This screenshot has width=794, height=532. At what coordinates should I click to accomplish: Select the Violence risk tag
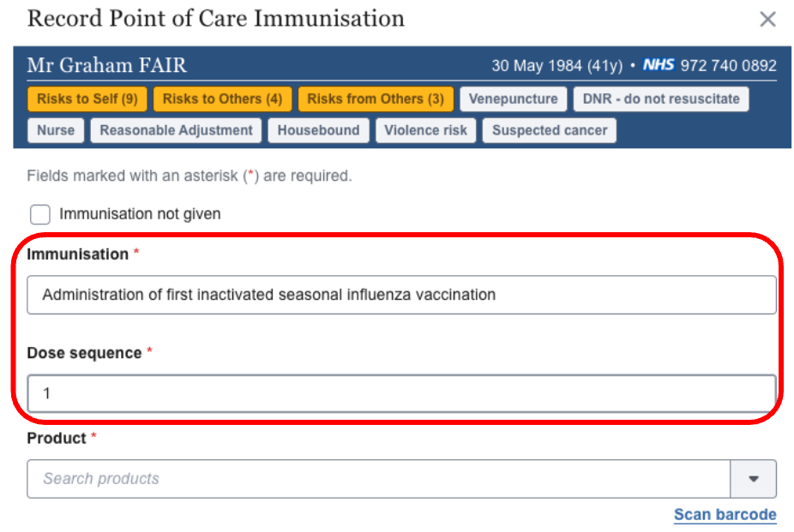point(425,130)
